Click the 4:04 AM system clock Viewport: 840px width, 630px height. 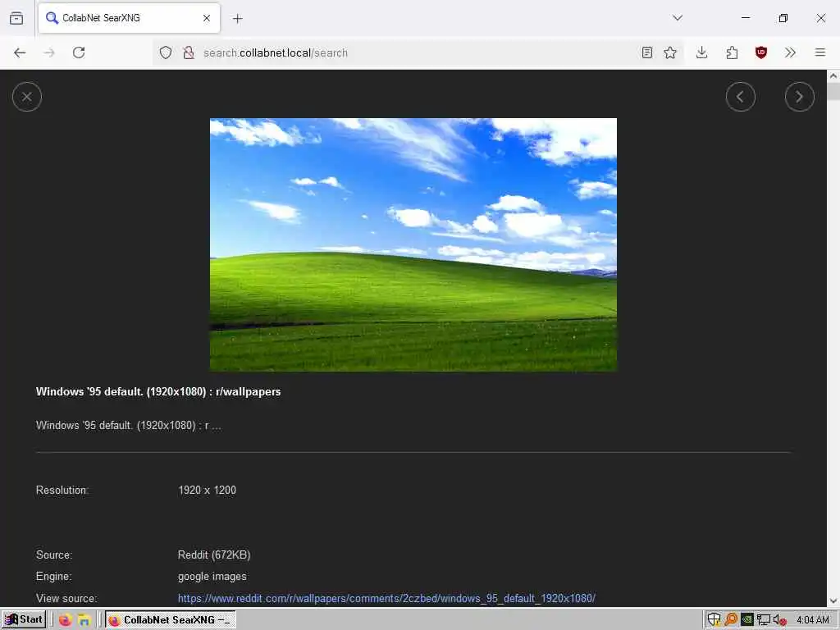pos(813,620)
